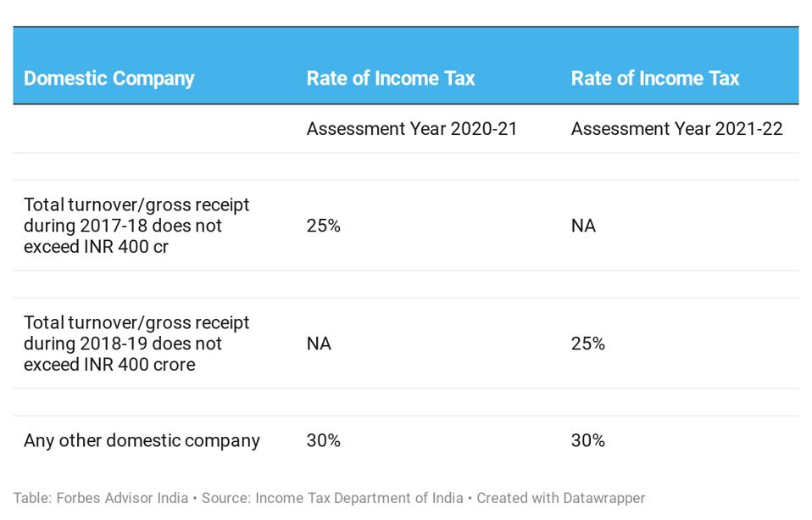Click the Assessment Year 2021-22 subheading
This screenshot has width=812, height=520.
point(676,129)
